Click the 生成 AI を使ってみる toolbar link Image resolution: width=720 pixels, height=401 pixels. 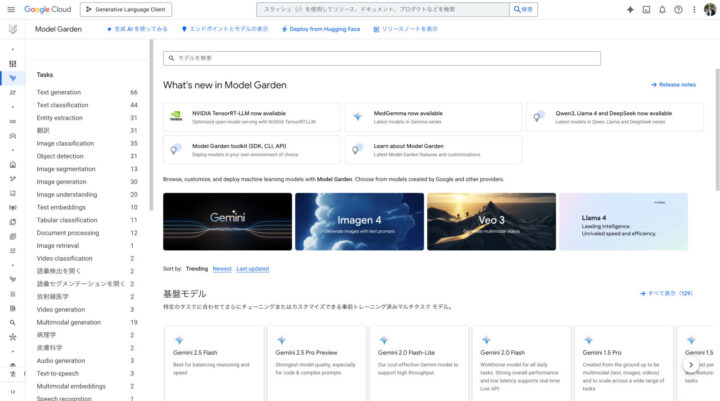tap(137, 29)
